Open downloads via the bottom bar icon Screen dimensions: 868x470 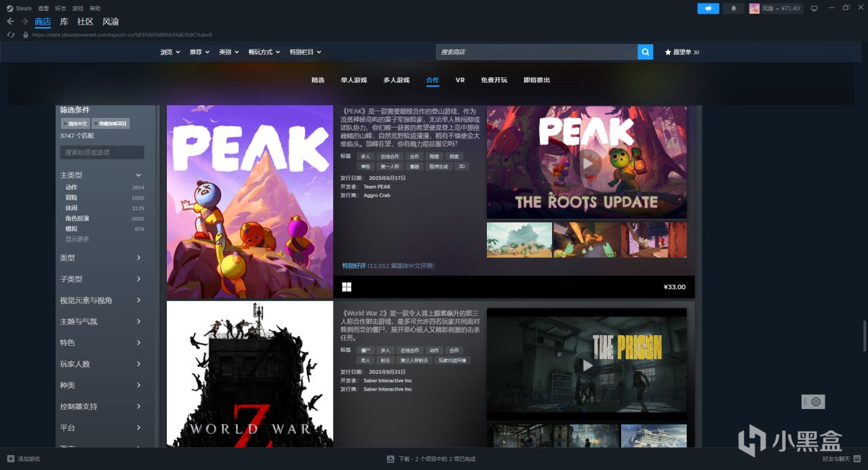391,459
